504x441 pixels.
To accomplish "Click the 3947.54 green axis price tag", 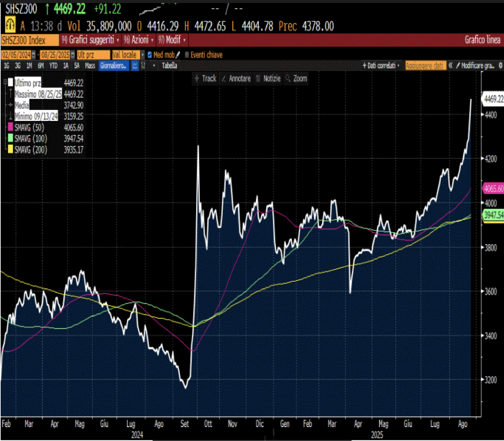I will tap(493, 215).
